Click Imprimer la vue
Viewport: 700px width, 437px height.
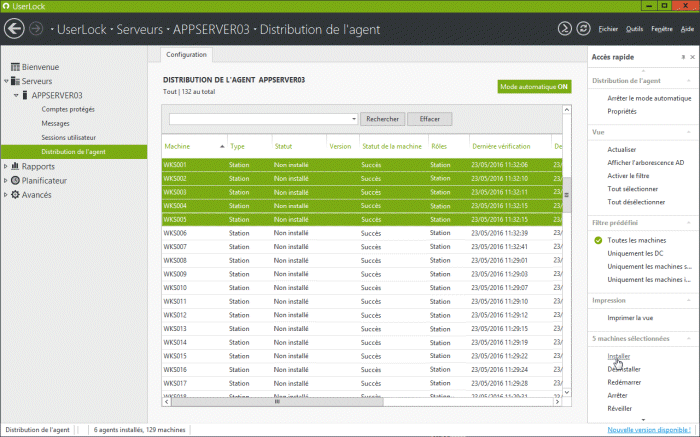pos(630,318)
